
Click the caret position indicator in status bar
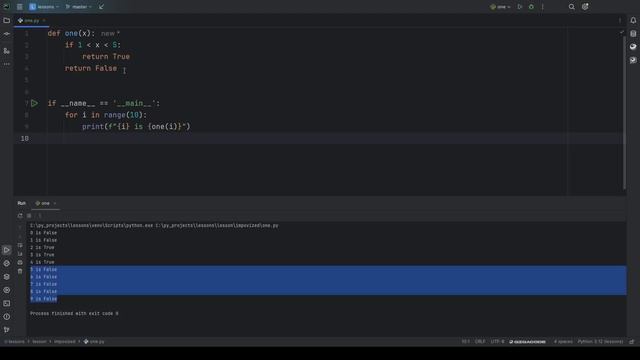tap(465, 342)
